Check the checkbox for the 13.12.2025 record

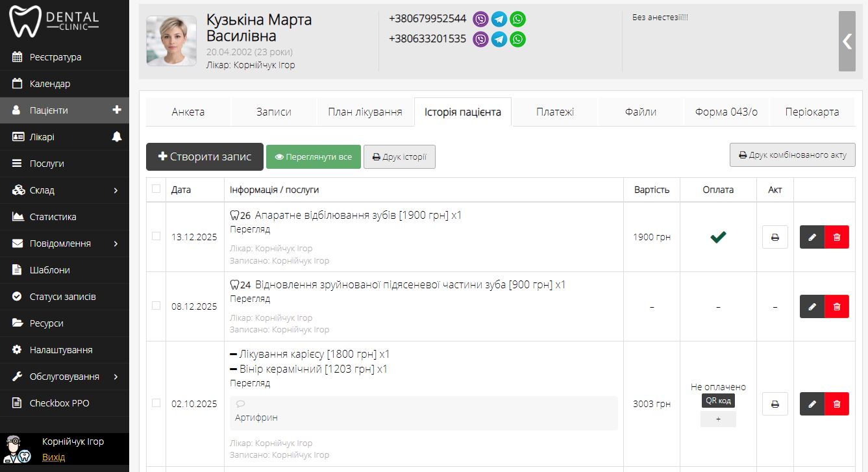pos(156,236)
